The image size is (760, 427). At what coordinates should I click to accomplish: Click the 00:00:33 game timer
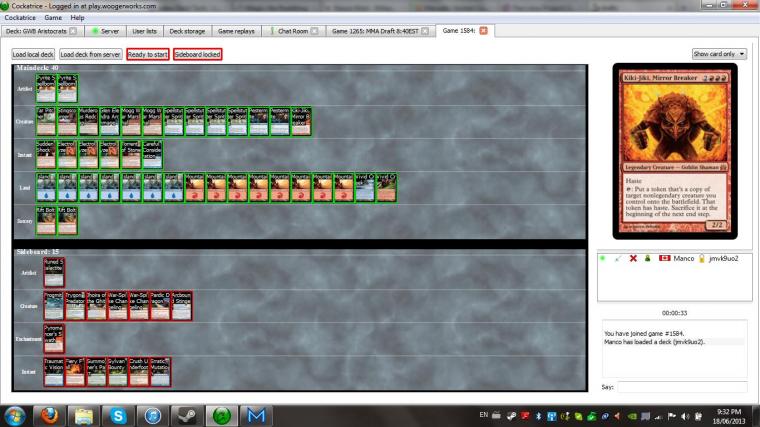click(x=674, y=313)
